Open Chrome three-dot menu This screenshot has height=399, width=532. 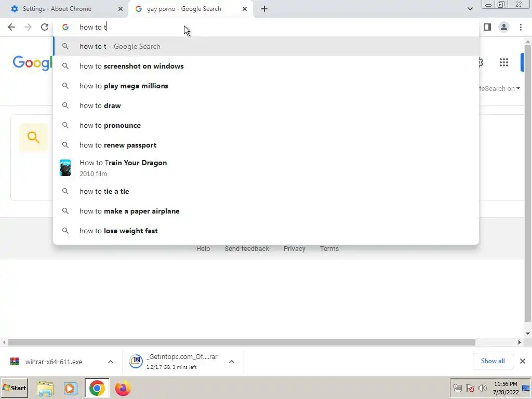point(521,27)
